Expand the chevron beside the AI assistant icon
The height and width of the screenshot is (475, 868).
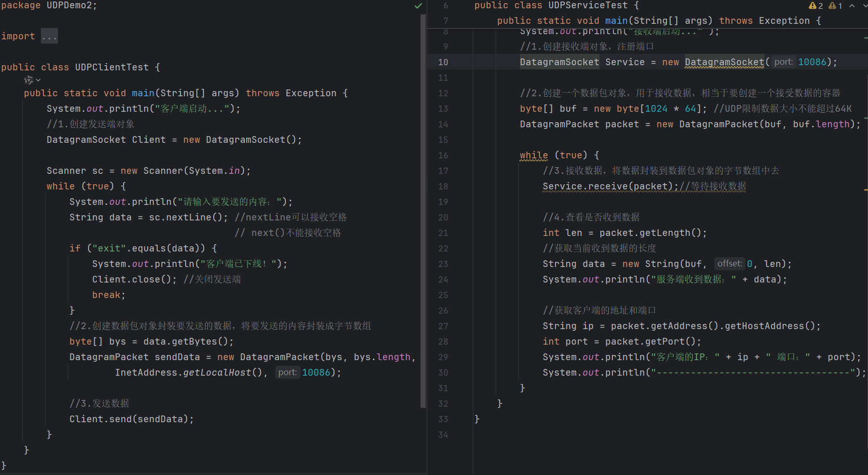pos(38,80)
